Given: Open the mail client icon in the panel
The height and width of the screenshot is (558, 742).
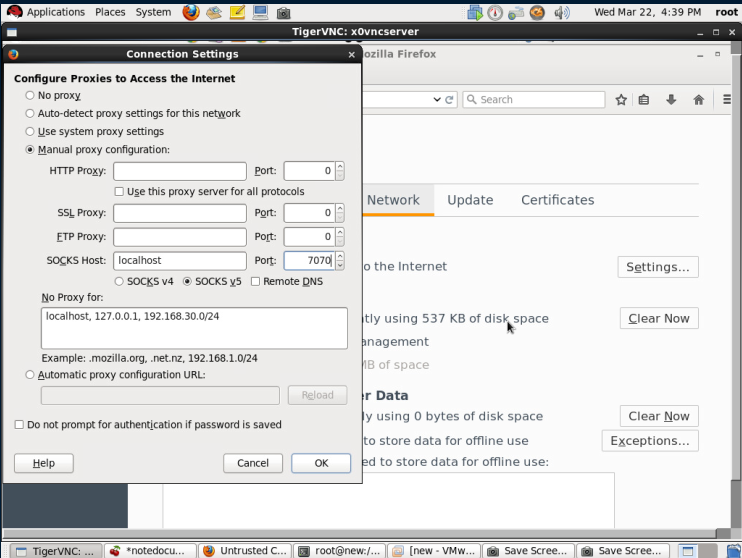Looking at the screenshot, I should 214,12.
